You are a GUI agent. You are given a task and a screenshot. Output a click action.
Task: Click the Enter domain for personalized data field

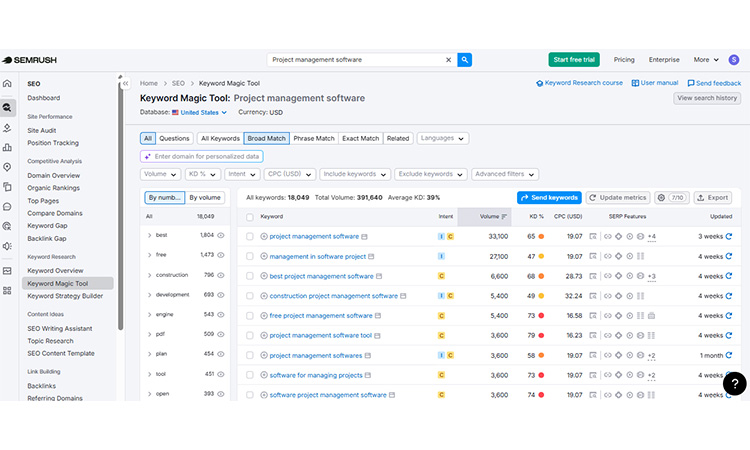[201, 156]
